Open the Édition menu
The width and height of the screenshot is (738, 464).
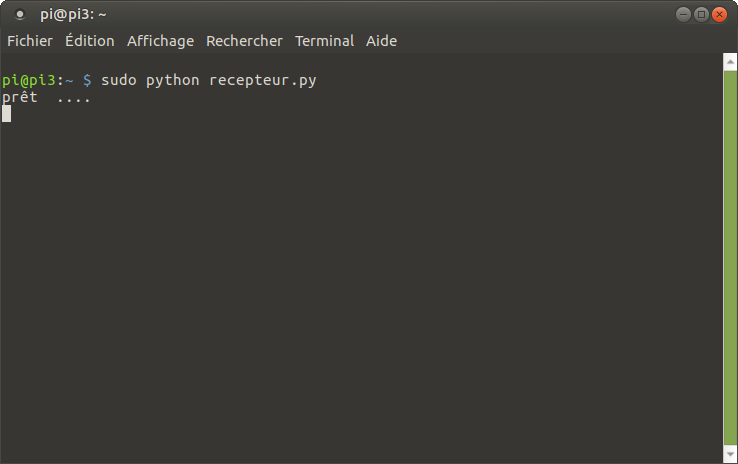coord(90,41)
